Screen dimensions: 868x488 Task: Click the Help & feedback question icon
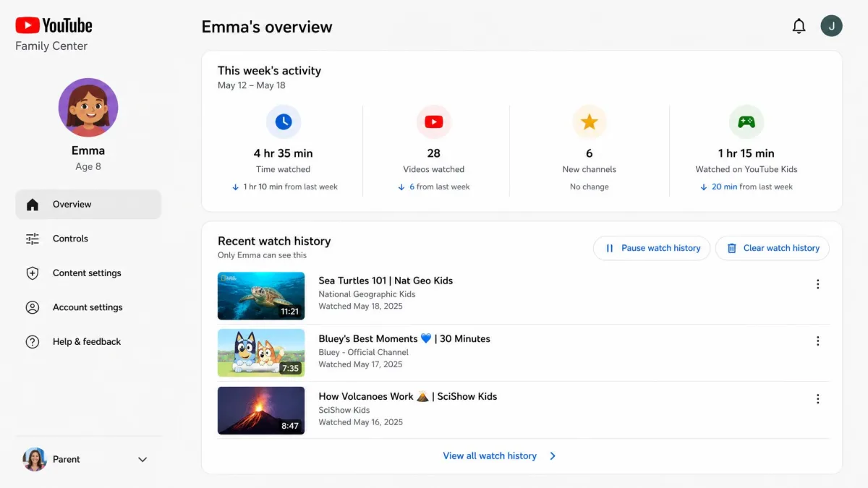(33, 342)
